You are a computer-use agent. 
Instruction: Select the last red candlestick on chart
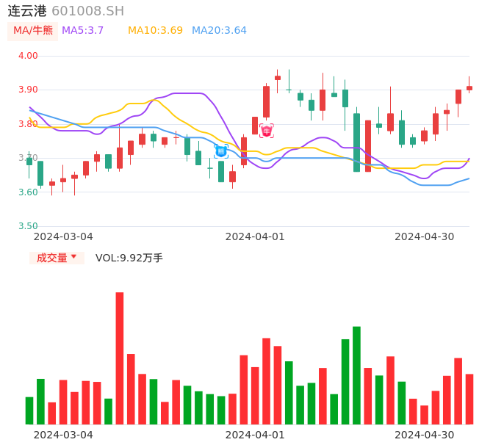tap(469, 88)
